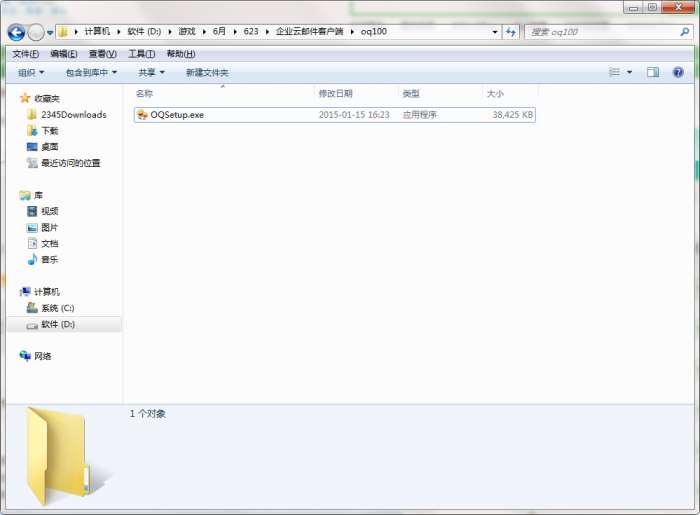Open the 共享 dropdown
Viewport: 700px width, 515px height.
[x=151, y=72]
